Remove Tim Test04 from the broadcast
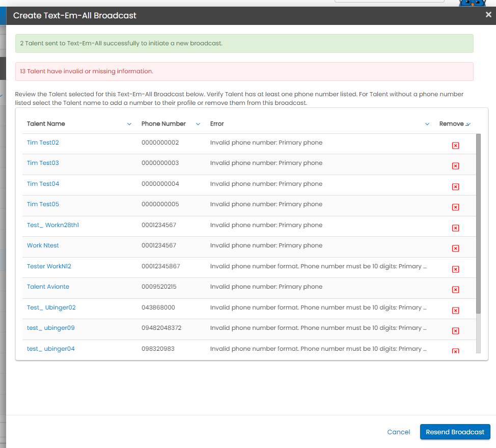The height and width of the screenshot is (448, 496). 455,187
